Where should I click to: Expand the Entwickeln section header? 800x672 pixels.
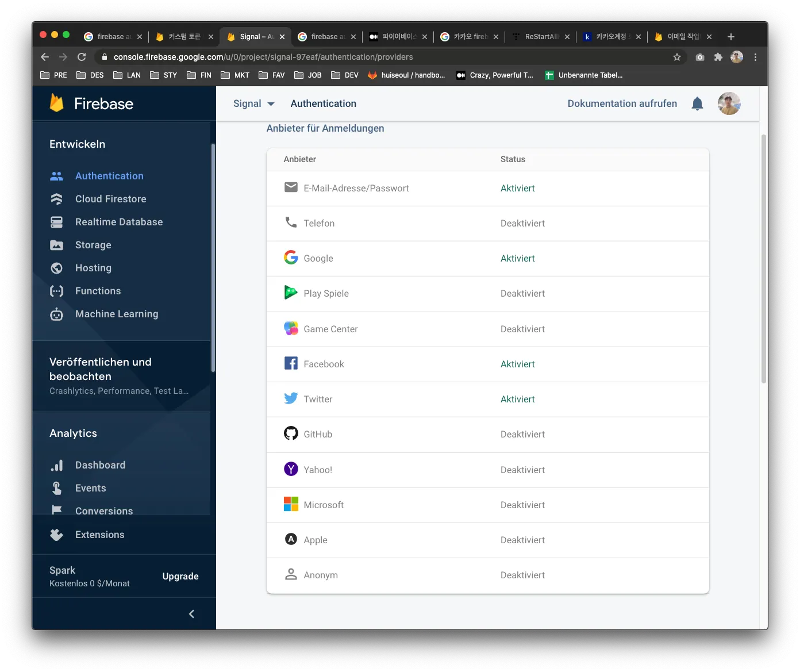(77, 144)
